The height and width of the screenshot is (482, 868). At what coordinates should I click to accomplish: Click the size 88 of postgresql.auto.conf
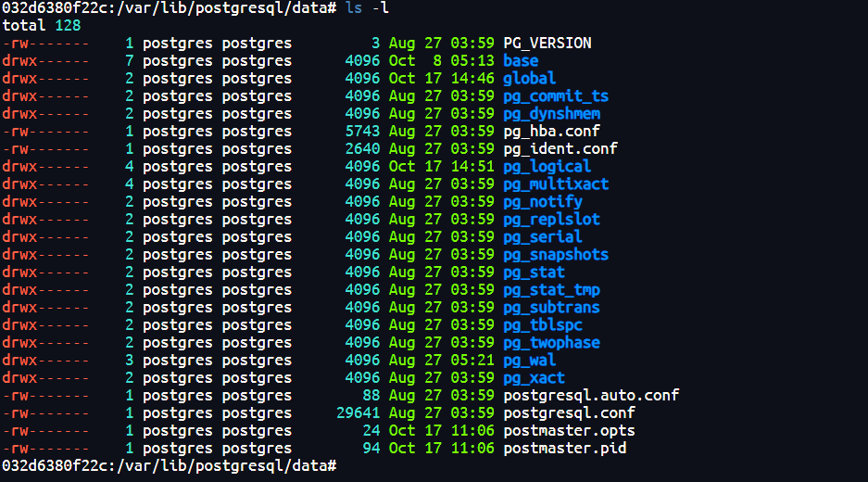coord(371,396)
